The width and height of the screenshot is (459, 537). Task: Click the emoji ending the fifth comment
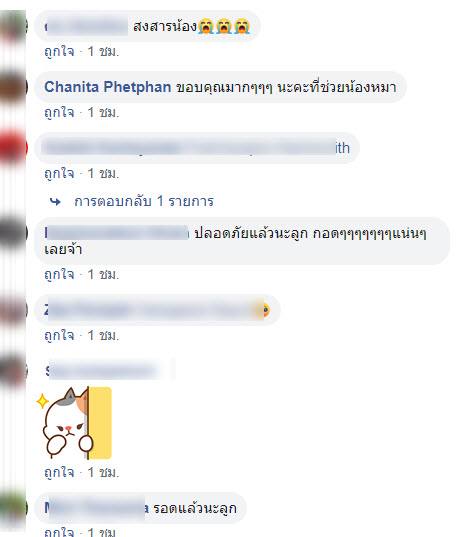pyautogui.click(x=266, y=310)
